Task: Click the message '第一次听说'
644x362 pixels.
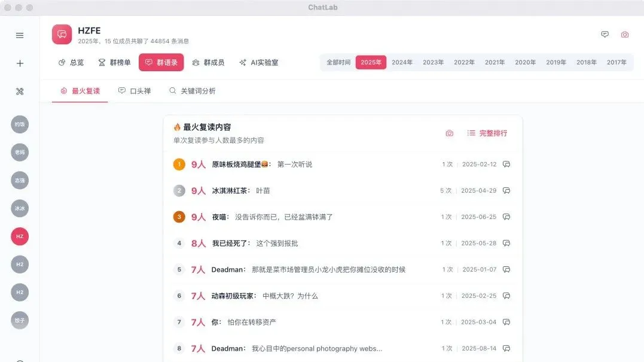Action: point(294,165)
